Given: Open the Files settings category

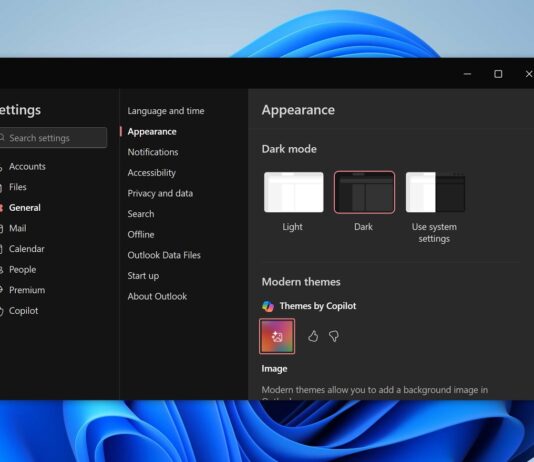Looking at the screenshot, I should pyautogui.click(x=18, y=187).
